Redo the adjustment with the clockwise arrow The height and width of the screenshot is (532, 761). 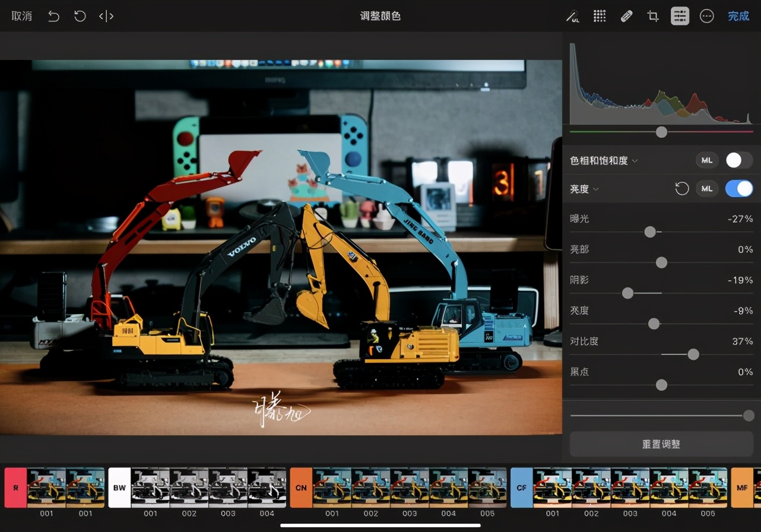80,16
